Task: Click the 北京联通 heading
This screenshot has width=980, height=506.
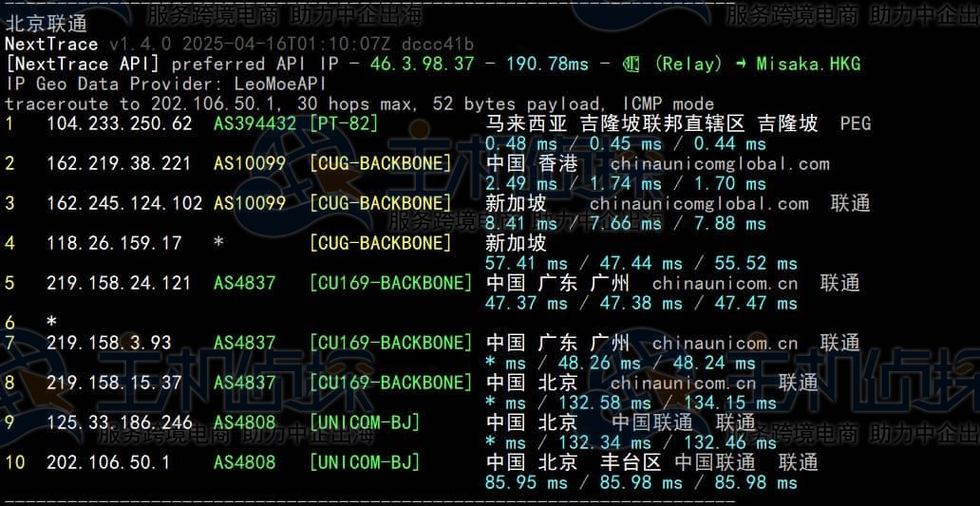Action: 46,24
